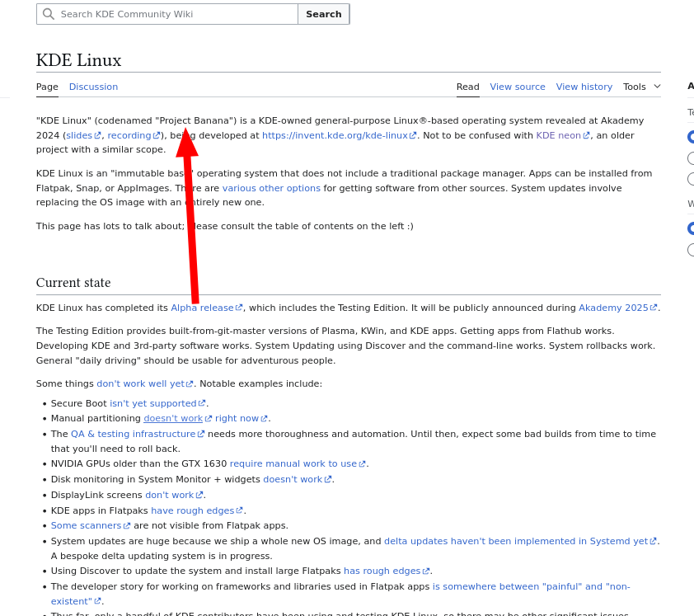Open Secure Boot isn't yet supported link

(x=157, y=403)
